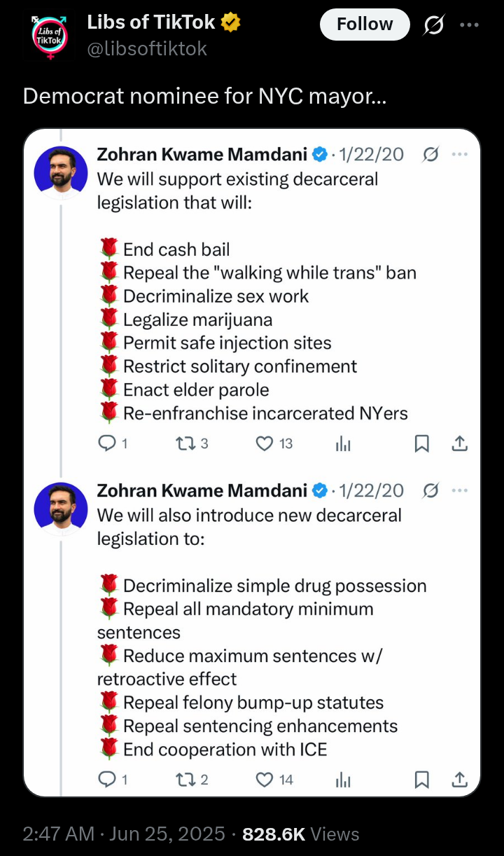The image size is (504, 856).
Task: Reply to the second Mamdani tweet
Action: (107, 779)
